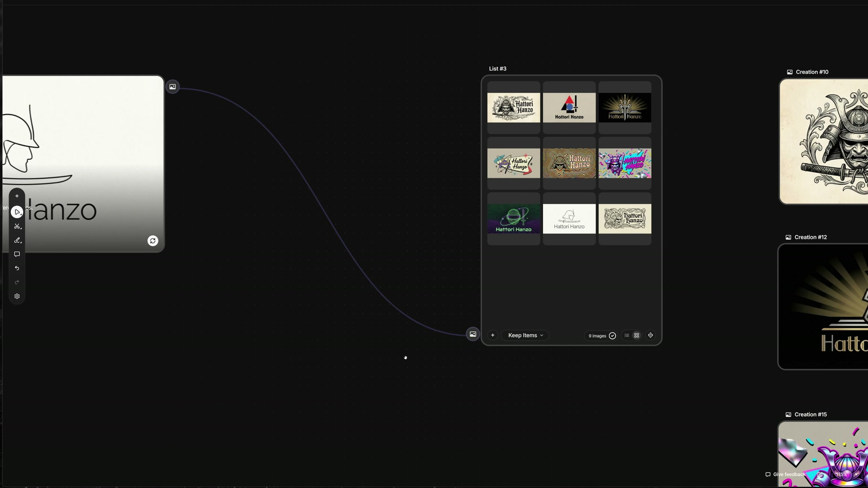The height and width of the screenshot is (488, 868).
Task: Select the pointer/select tool in left toolbar
Action: (17, 212)
